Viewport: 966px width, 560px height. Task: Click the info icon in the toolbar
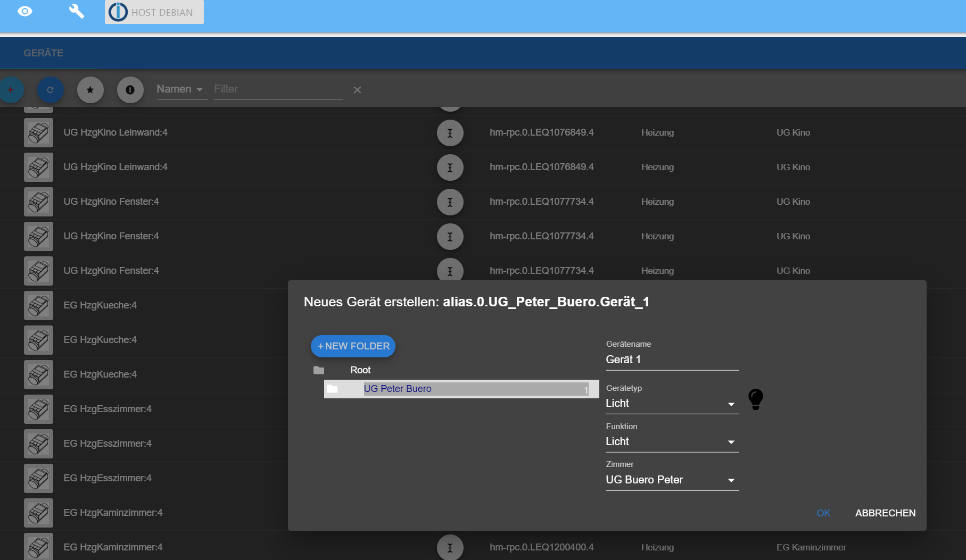130,90
